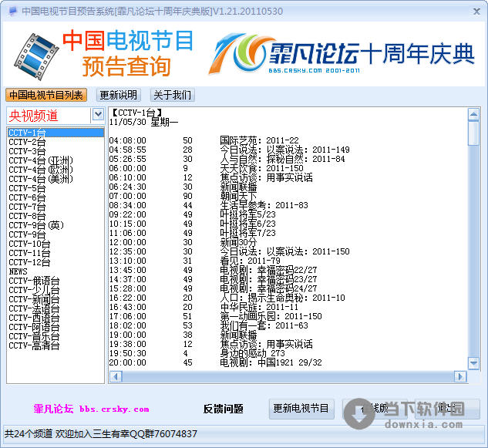Click the 17:06:00 第一动画乐园 row
The height and width of the screenshot is (448, 488).
[x=215, y=316]
